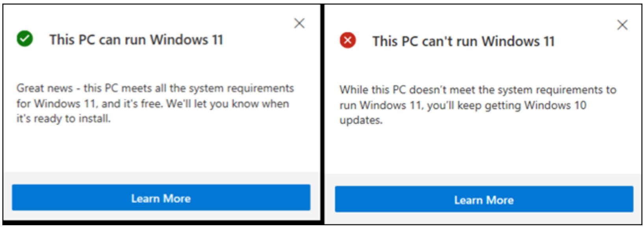This screenshot has width=644, height=228.
Task: Click the green checkmark success icon
Action: pos(25,39)
